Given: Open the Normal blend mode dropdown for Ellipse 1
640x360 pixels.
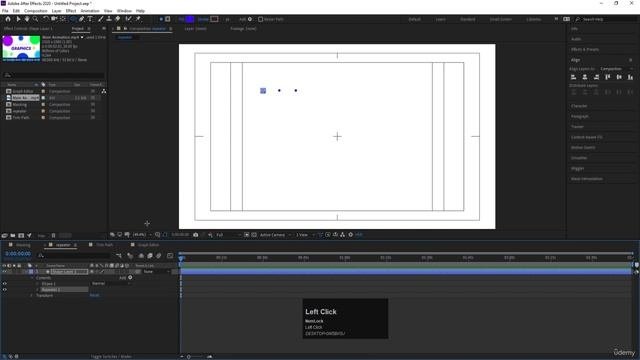Looking at the screenshot, I should [110, 284].
